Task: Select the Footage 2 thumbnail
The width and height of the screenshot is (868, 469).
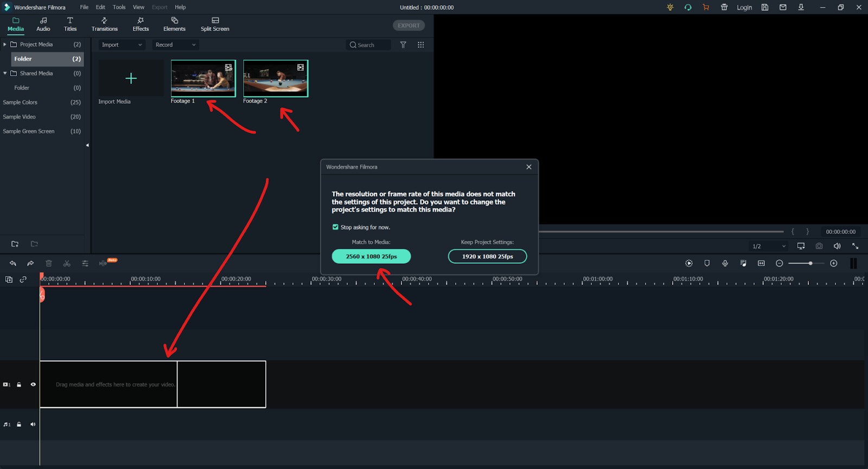Action: pyautogui.click(x=276, y=78)
